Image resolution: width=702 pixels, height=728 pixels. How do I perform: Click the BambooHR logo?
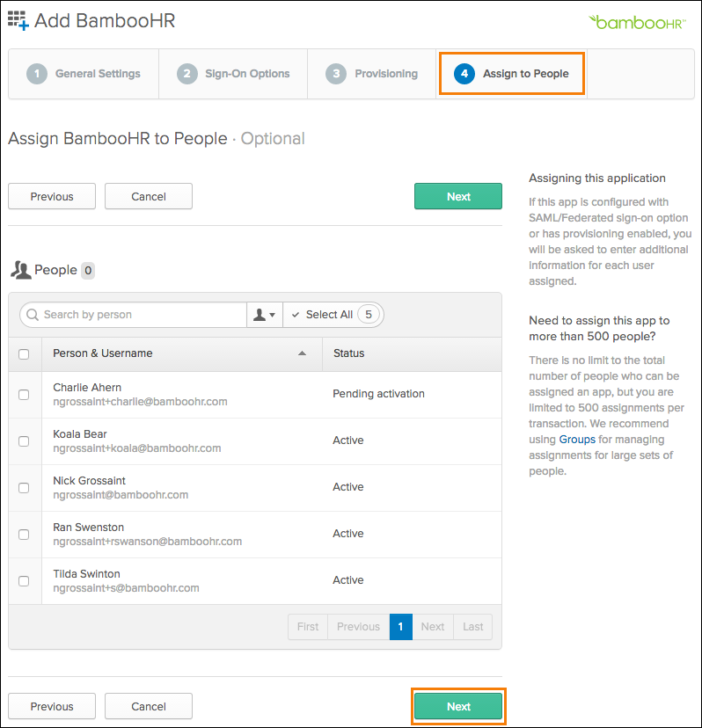[x=637, y=22]
